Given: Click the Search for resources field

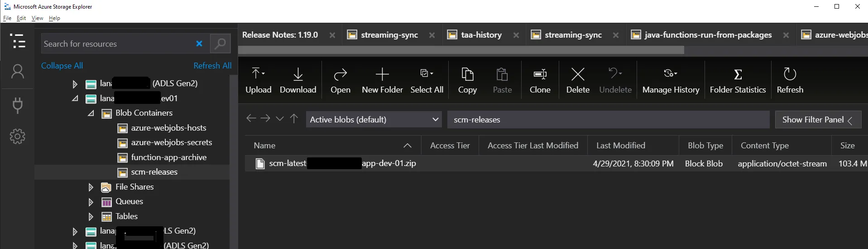Looking at the screenshot, I should click(115, 44).
